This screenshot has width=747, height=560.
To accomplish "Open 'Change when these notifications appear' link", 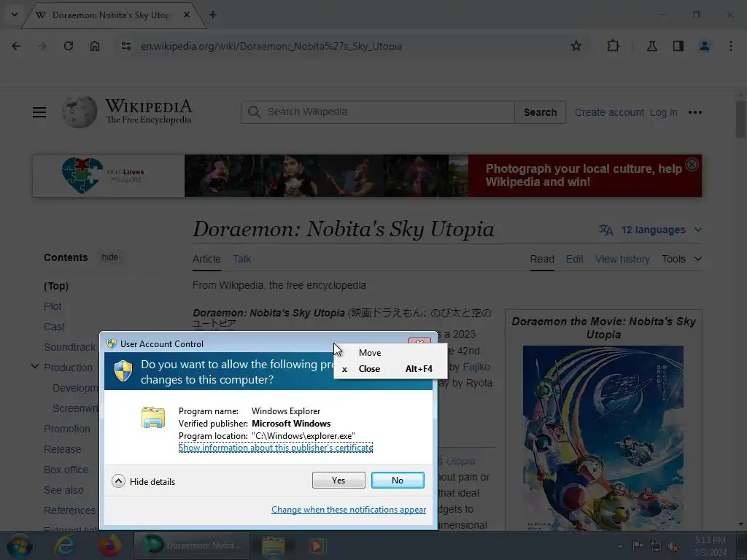I will 349,510.
